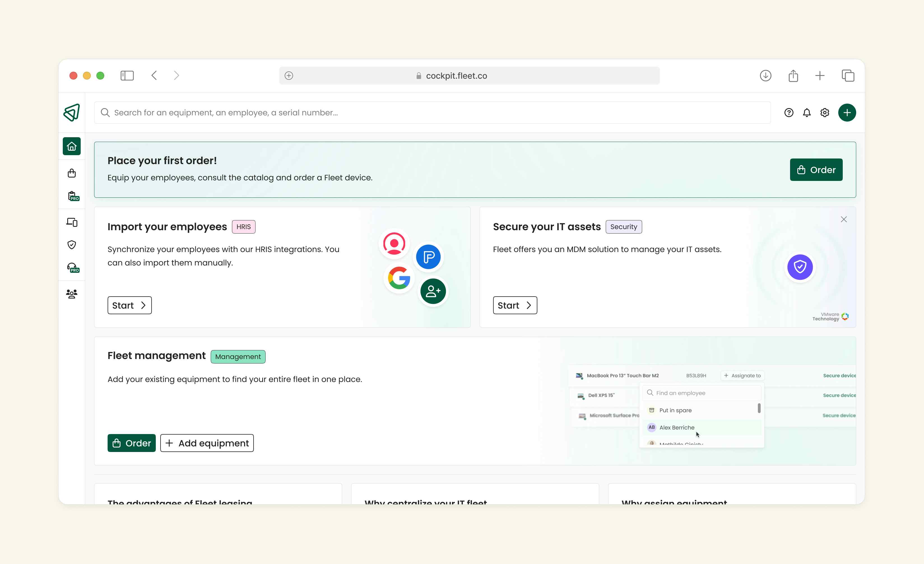This screenshot has height=564, width=924.
Task: Open the employees group sidebar icon
Action: click(x=72, y=294)
